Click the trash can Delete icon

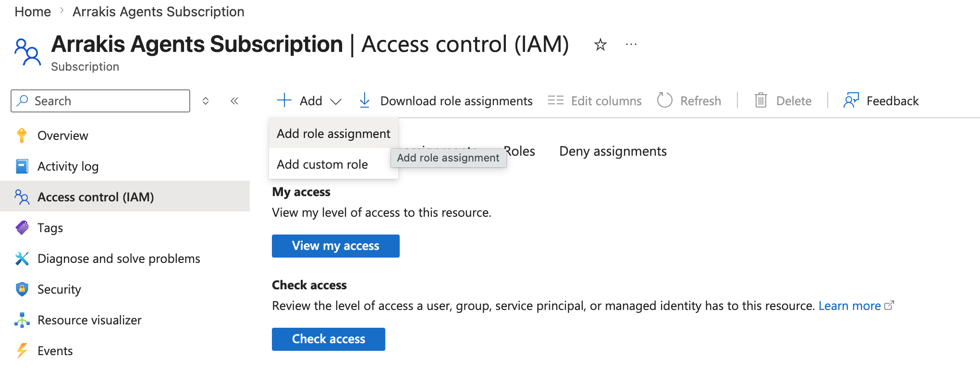point(761,100)
